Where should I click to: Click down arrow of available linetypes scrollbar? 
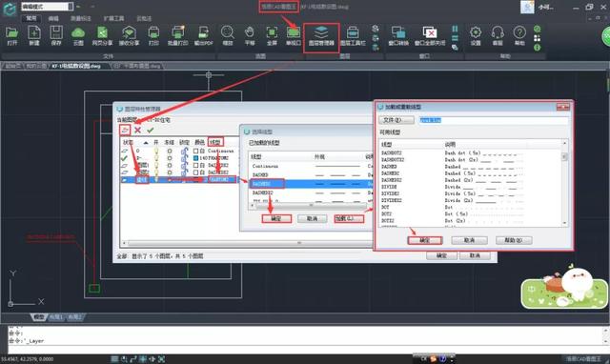(x=564, y=223)
